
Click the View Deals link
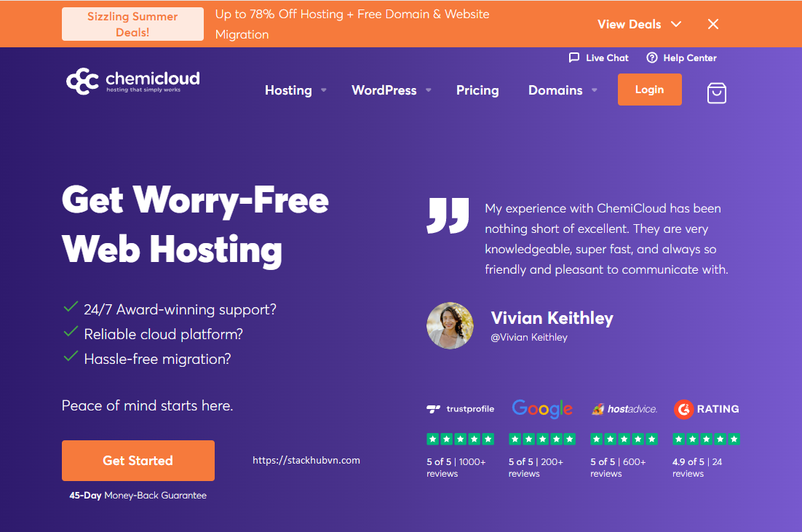pyautogui.click(x=629, y=24)
